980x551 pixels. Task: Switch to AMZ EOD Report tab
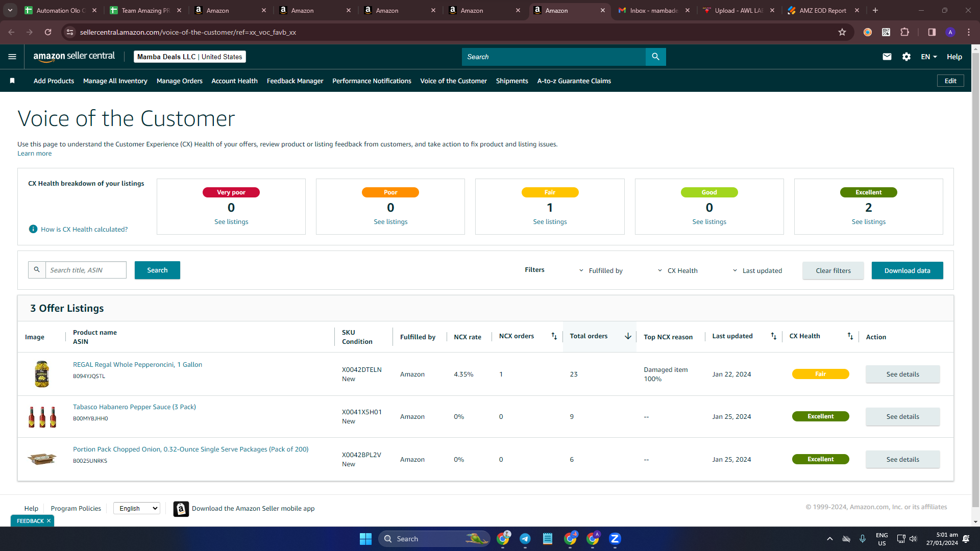click(x=823, y=10)
